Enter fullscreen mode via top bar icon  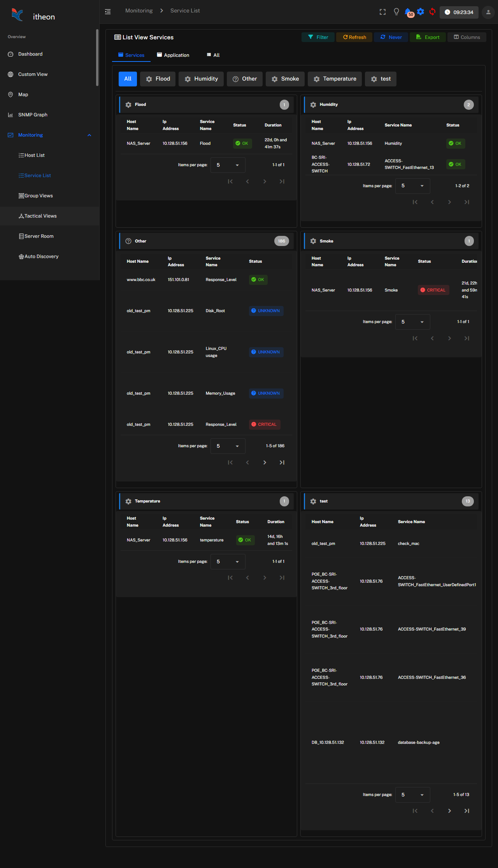(382, 12)
